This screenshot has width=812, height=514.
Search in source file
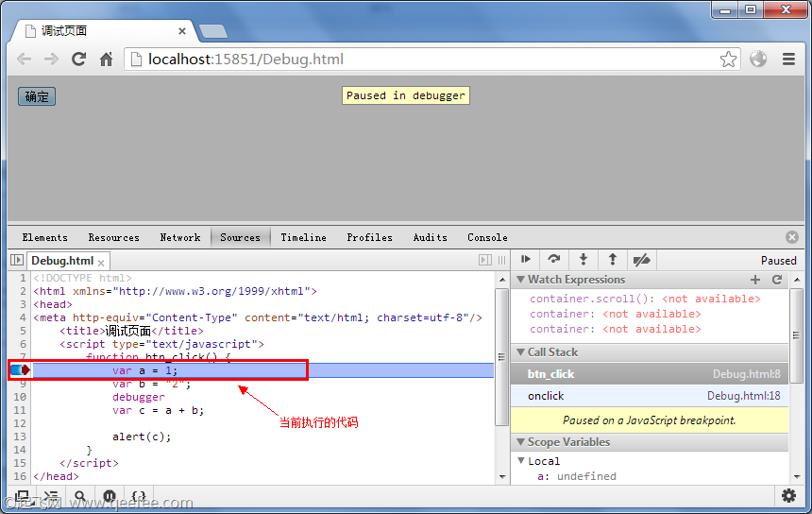79,497
